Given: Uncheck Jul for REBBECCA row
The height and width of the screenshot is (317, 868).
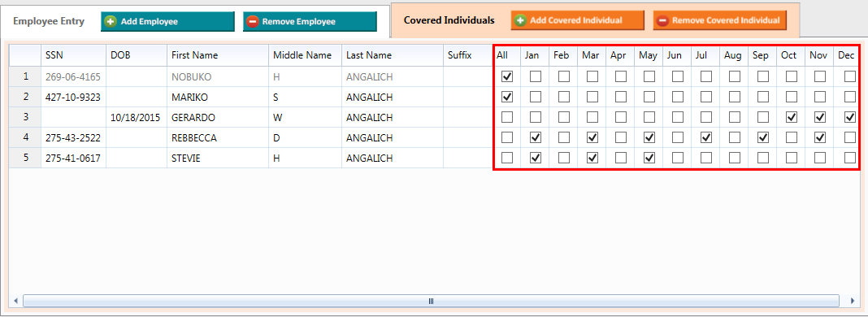Looking at the screenshot, I should (705, 137).
